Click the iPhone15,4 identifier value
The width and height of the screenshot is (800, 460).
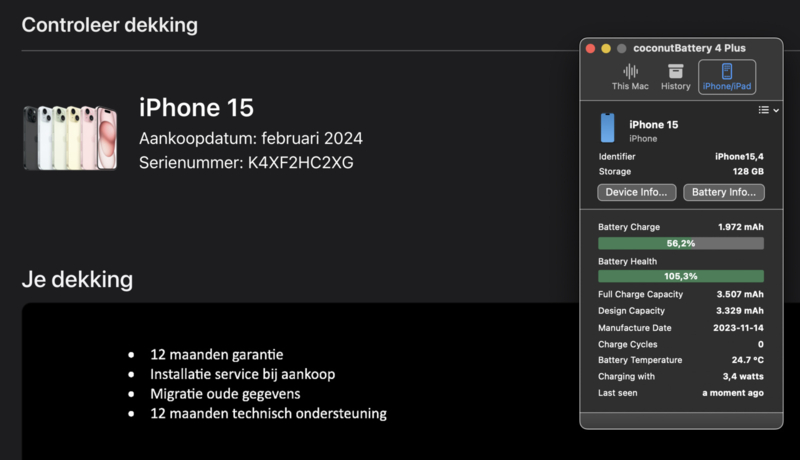tap(739, 157)
